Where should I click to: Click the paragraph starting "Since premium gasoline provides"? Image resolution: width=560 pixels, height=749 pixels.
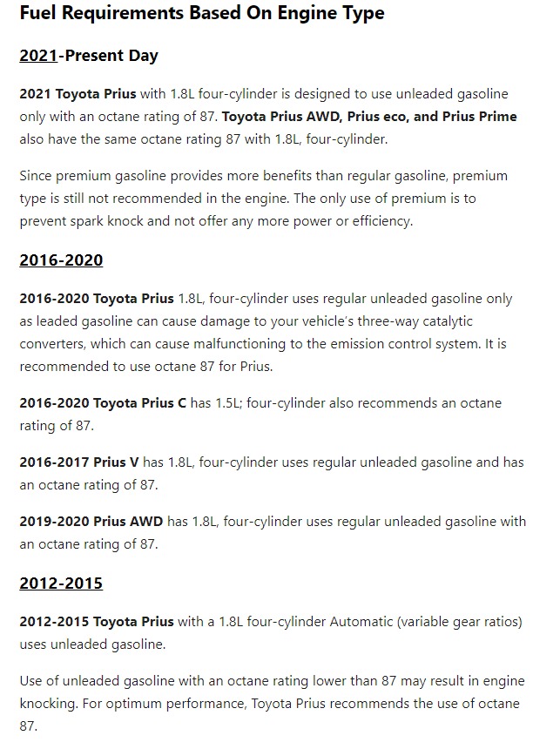(x=261, y=199)
